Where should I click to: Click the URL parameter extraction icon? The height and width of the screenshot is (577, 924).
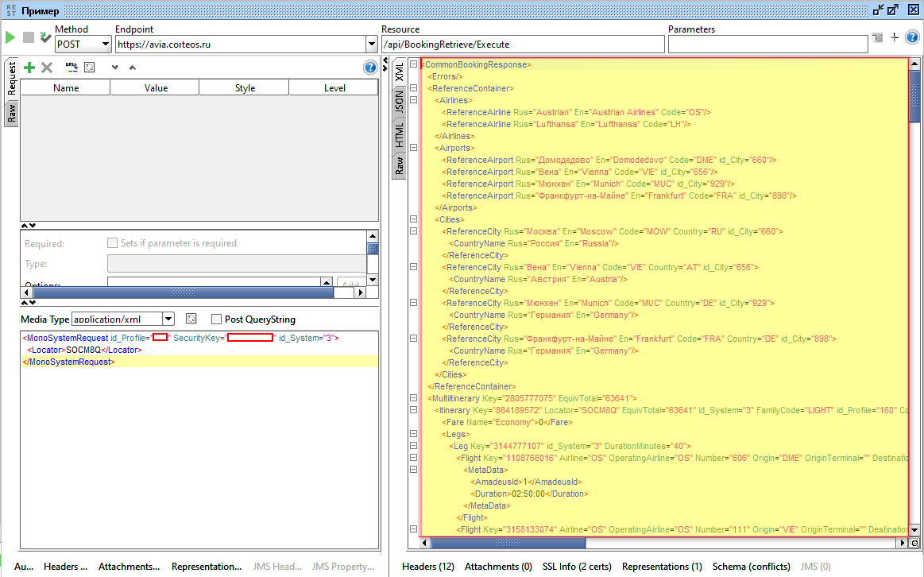point(71,68)
